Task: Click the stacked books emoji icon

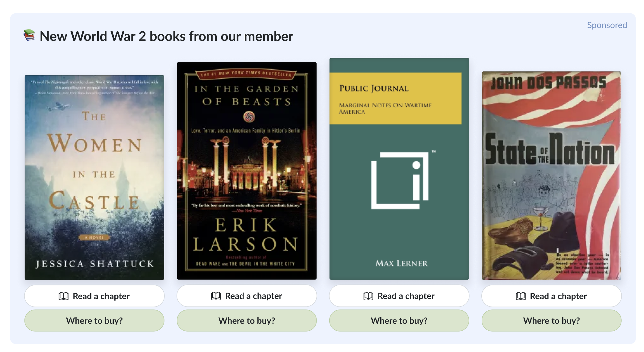Action: tap(30, 35)
